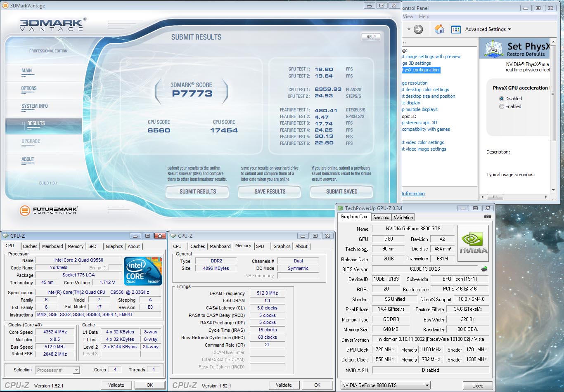The width and height of the screenshot is (564, 392).
Task: Click the left CPU-Z title bar icon
Action: (6, 236)
